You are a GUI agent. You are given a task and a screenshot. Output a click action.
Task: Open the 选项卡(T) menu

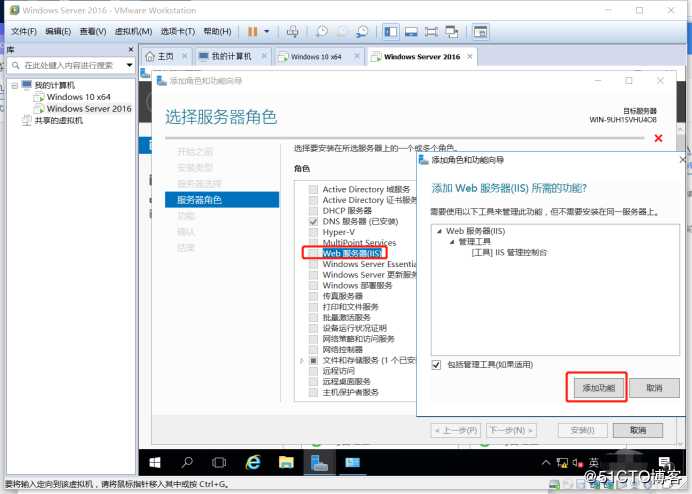click(177, 32)
